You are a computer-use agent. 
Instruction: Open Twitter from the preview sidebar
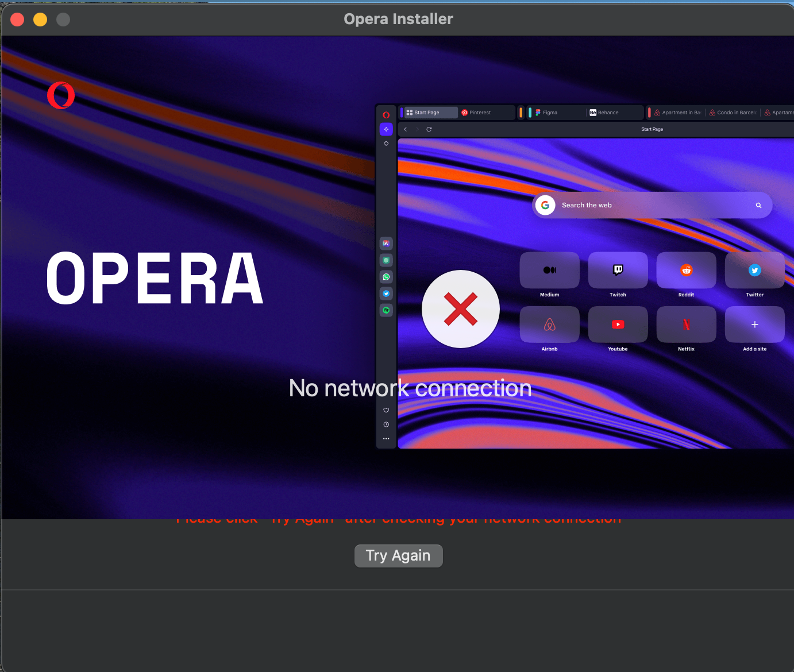(x=386, y=293)
